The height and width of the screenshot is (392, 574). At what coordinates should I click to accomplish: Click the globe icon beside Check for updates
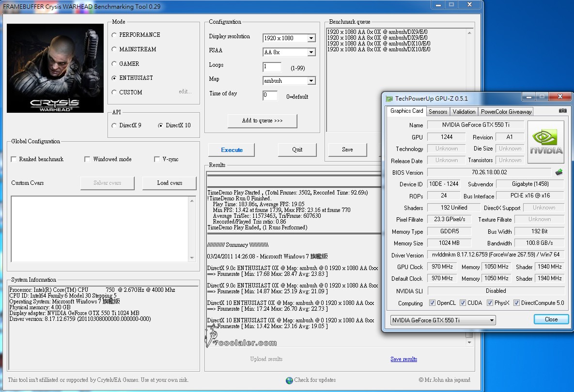pyautogui.click(x=289, y=380)
